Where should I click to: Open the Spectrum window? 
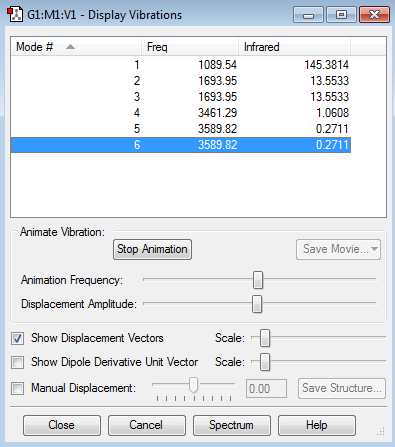tap(232, 425)
